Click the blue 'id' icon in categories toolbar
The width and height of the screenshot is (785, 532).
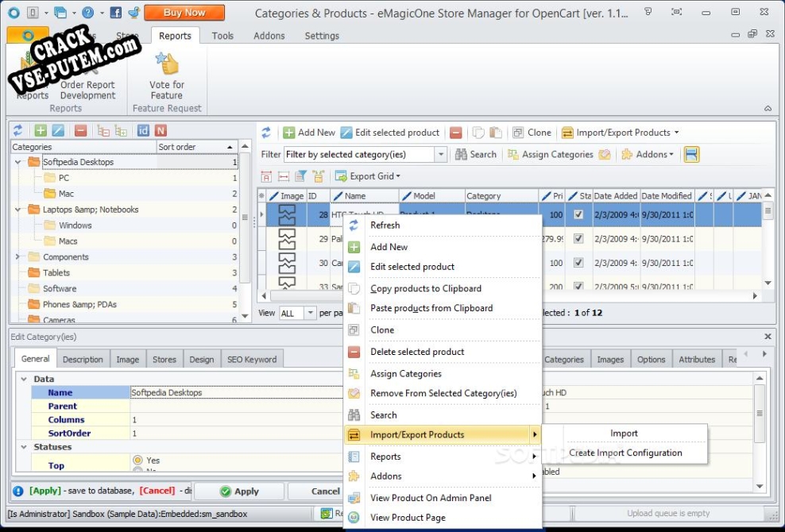[143, 131]
